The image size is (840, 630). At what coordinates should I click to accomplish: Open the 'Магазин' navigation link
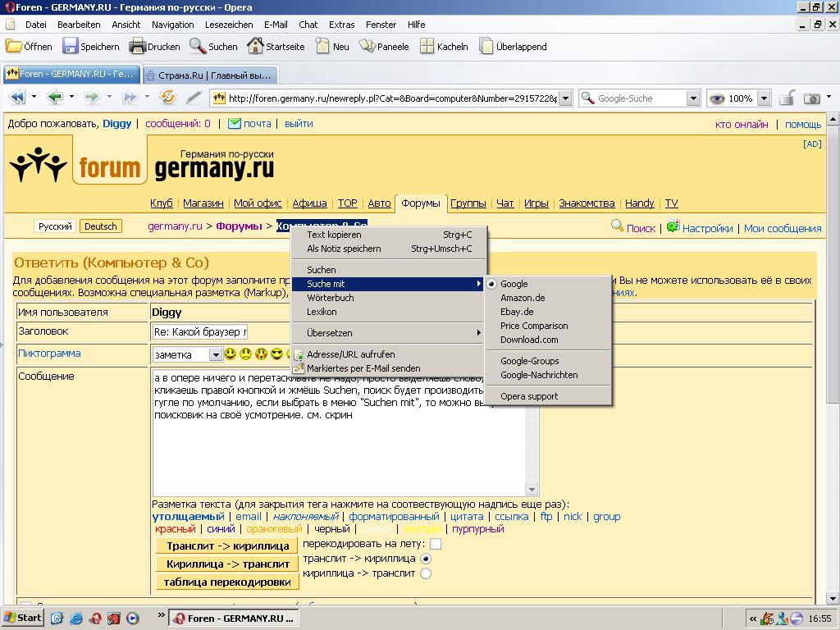click(203, 203)
